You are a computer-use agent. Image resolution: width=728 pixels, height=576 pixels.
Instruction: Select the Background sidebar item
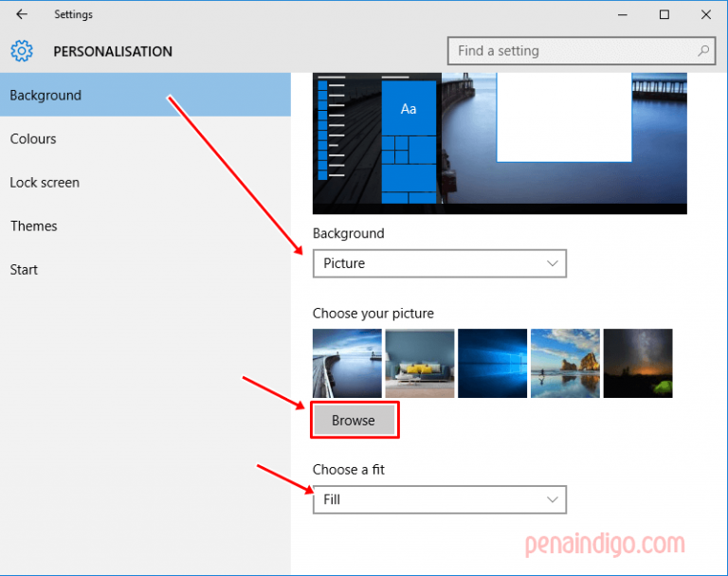point(145,95)
